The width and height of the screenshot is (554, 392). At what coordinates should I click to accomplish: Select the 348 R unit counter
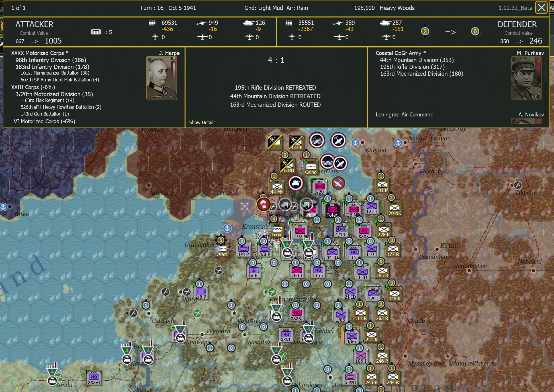tap(394, 294)
